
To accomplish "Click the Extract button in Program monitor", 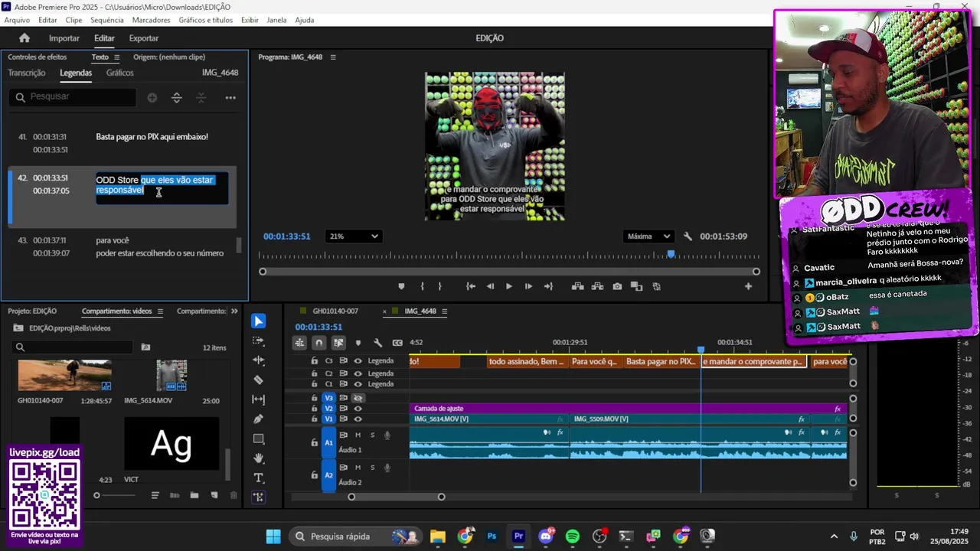I will pyautogui.click(x=597, y=286).
